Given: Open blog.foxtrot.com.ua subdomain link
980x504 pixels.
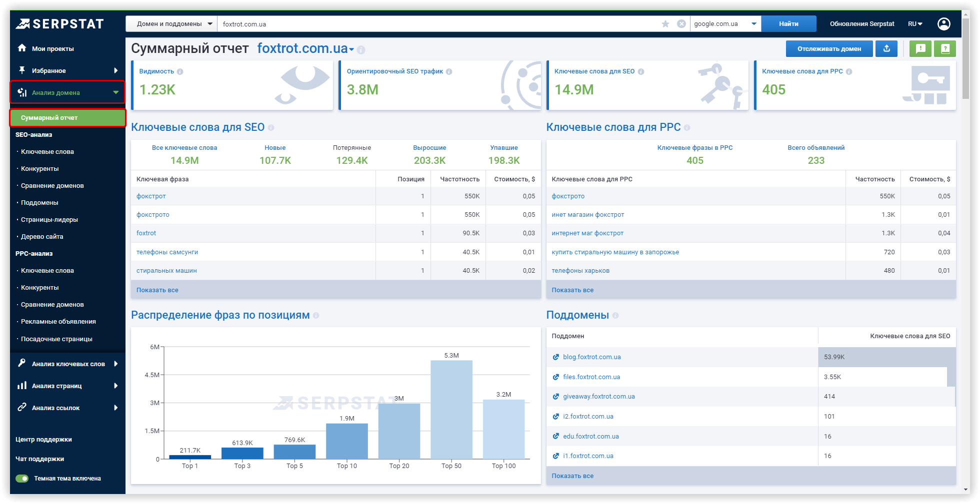Looking at the screenshot, I should tap(591, 357).
